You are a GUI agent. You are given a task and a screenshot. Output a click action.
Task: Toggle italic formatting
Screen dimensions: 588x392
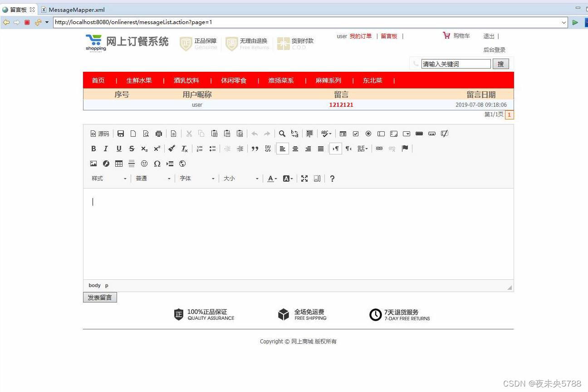pyautogui.click(x=106, y=149)
